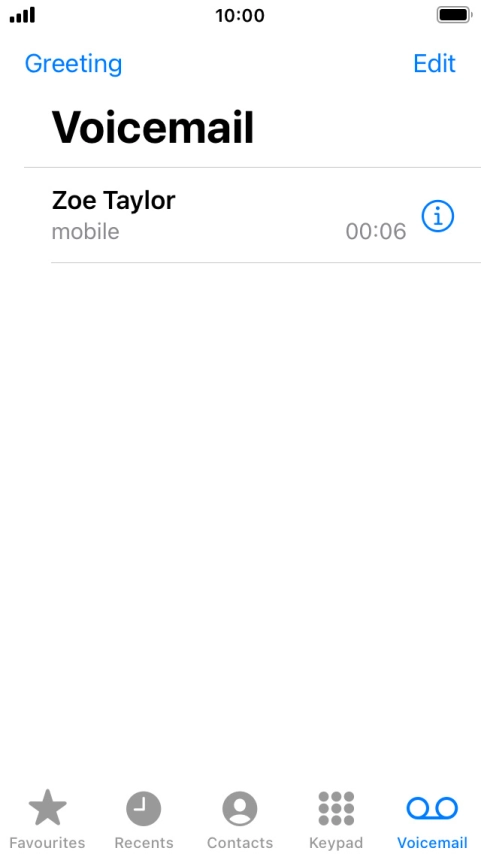The image size is (481, 854).
Task: Tap the Voicemail tab label
Action: (432, 843)
